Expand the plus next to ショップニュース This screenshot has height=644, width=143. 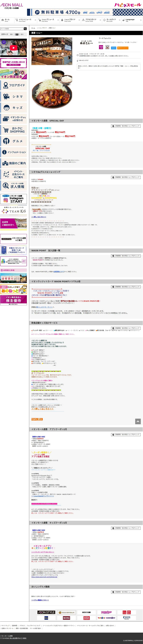(x=58, y=20)
